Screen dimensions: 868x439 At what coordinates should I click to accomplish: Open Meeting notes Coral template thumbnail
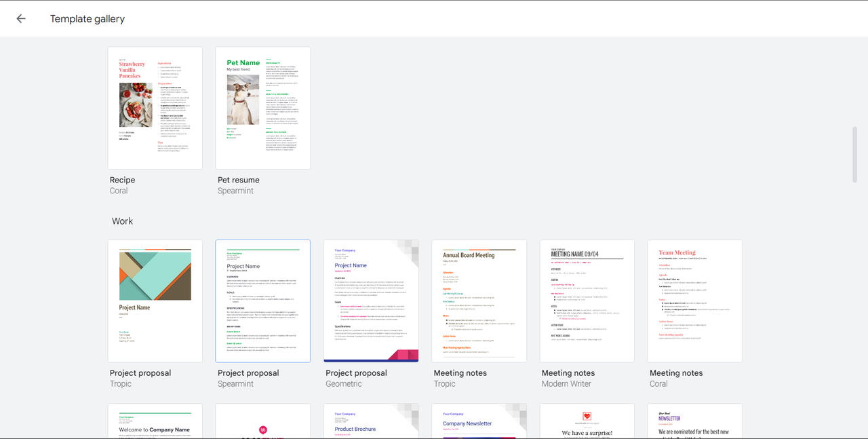click(x=695, y=301)
